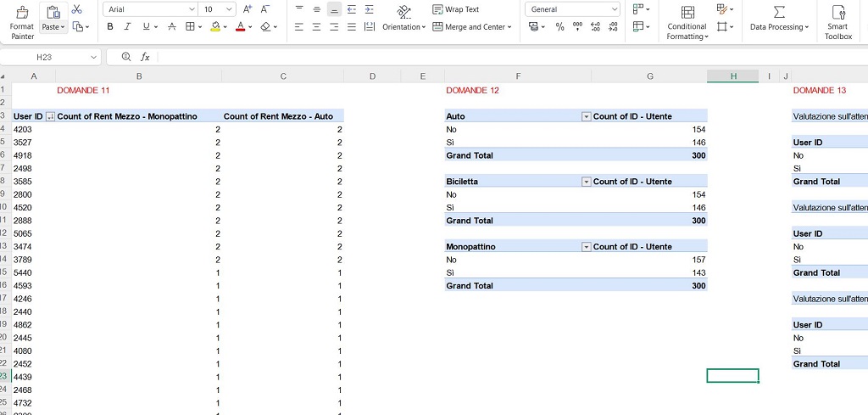Apply percent style
This screenshot has height=415, width=868.
559,26
